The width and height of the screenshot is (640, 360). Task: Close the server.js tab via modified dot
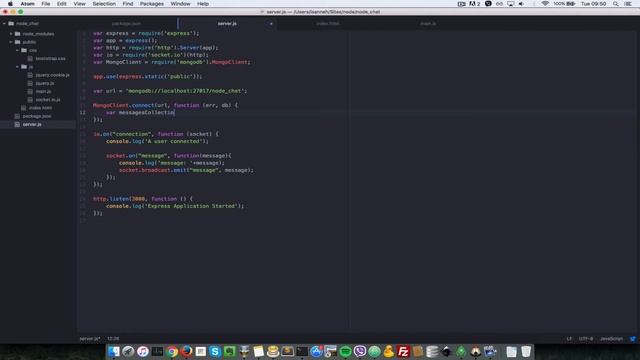[271, 24]
